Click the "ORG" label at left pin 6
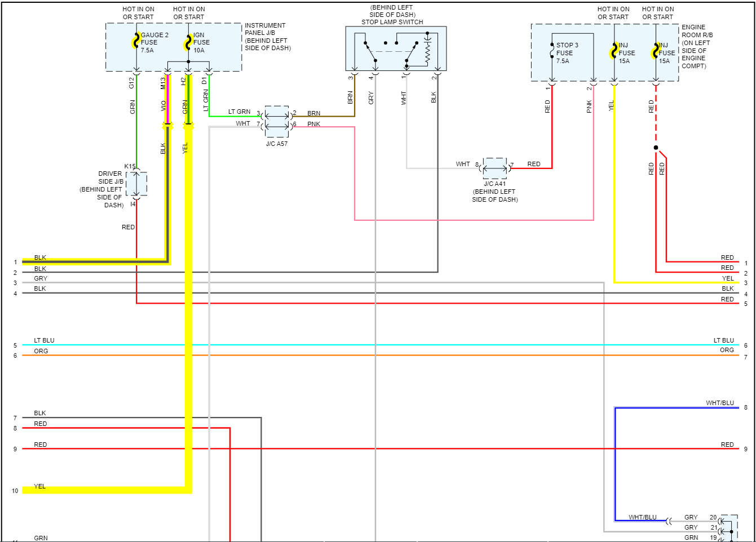The width and height of the screenshot is (756, 542). tap(41, 351)
